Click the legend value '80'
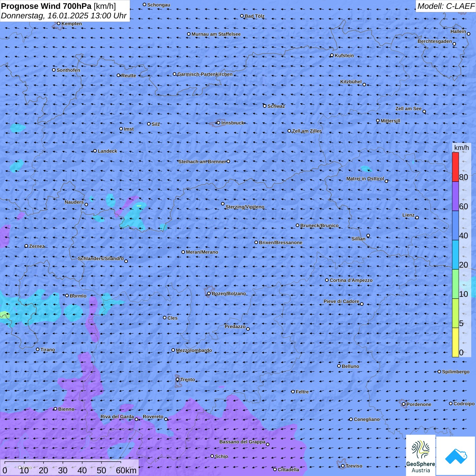The image size is (476, 476). coord(463,177)
